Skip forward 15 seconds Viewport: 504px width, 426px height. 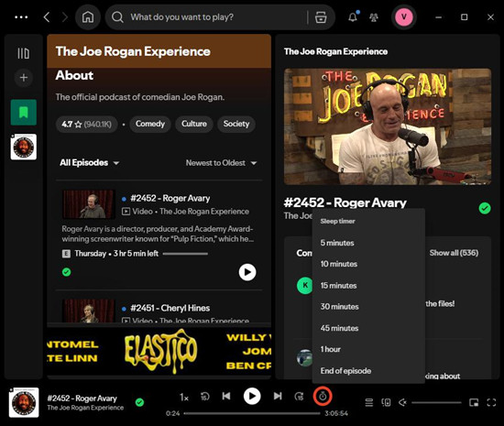tap(300, 397)
